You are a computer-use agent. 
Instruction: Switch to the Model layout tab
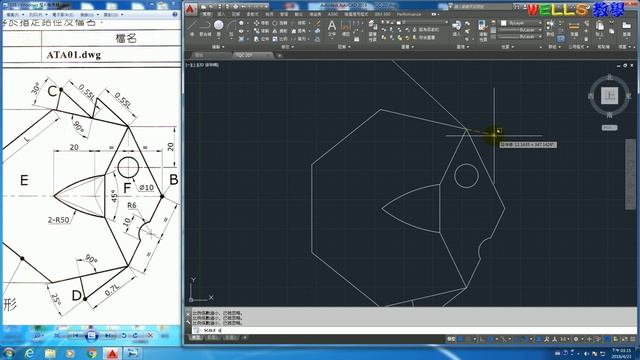tap(196, 338)
